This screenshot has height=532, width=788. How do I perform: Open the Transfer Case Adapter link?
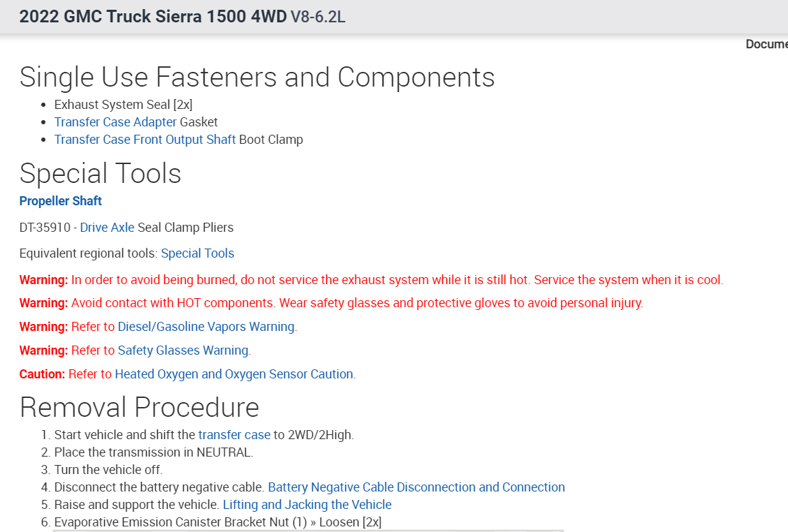(115, 122)
